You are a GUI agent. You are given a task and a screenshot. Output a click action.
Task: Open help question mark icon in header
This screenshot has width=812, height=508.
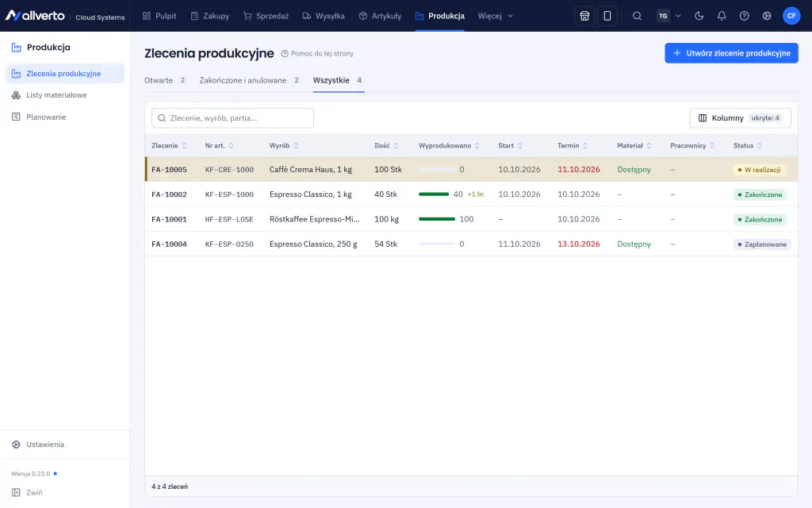744,16
